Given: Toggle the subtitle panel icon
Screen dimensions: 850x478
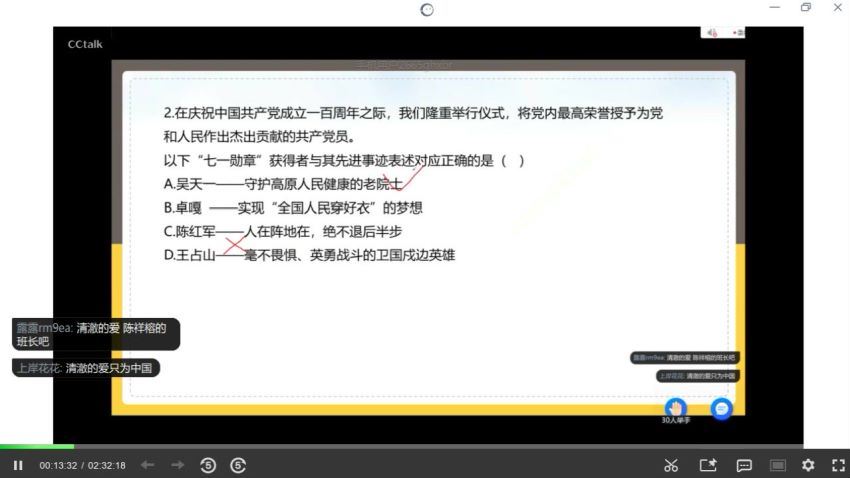Looking at the screenshot, I should click(777, 465).
